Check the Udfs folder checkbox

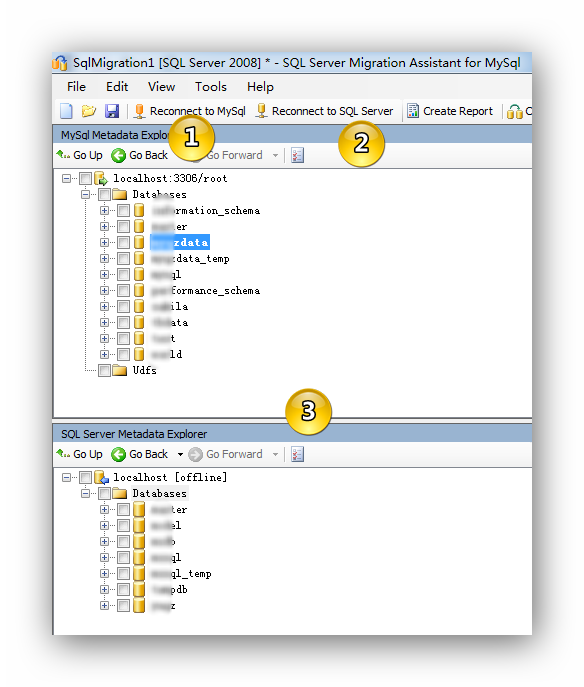(x=104, y=371)
